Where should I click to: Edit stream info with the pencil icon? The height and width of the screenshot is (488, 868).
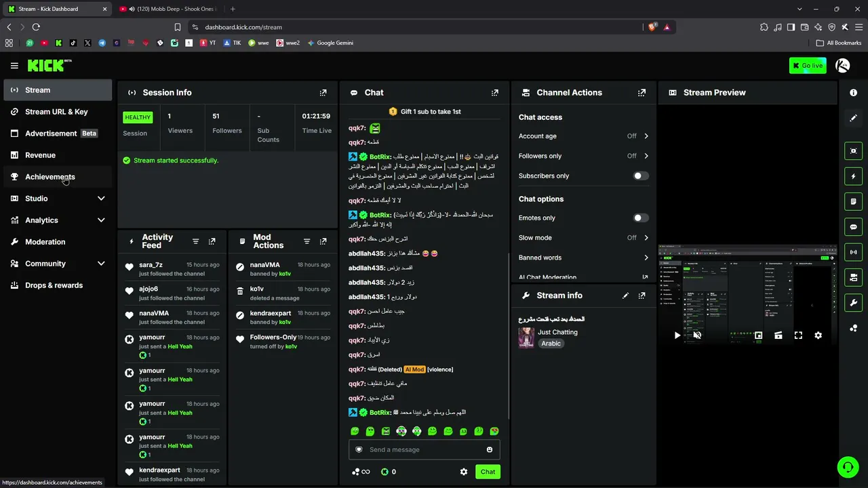625,296
